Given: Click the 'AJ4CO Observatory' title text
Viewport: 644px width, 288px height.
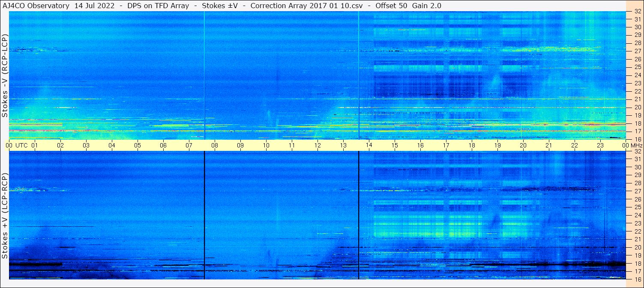Looking at the screenshot, I should 35,6.
